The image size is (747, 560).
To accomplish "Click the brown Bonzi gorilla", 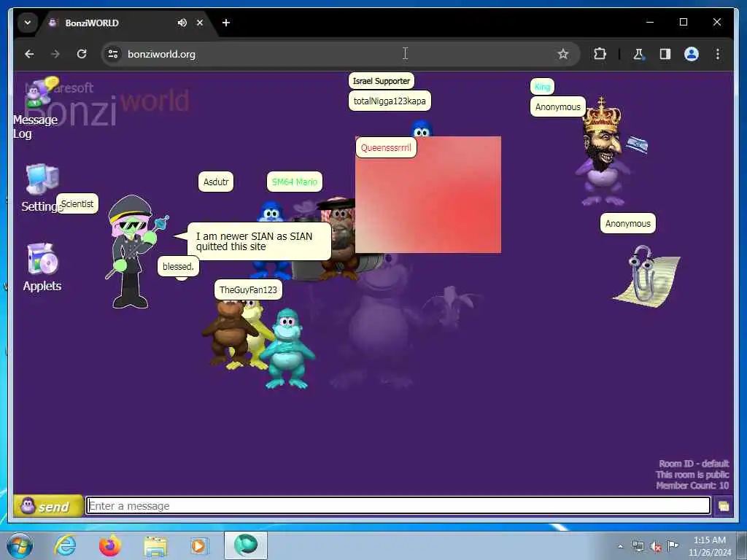I will pos(228,334).
